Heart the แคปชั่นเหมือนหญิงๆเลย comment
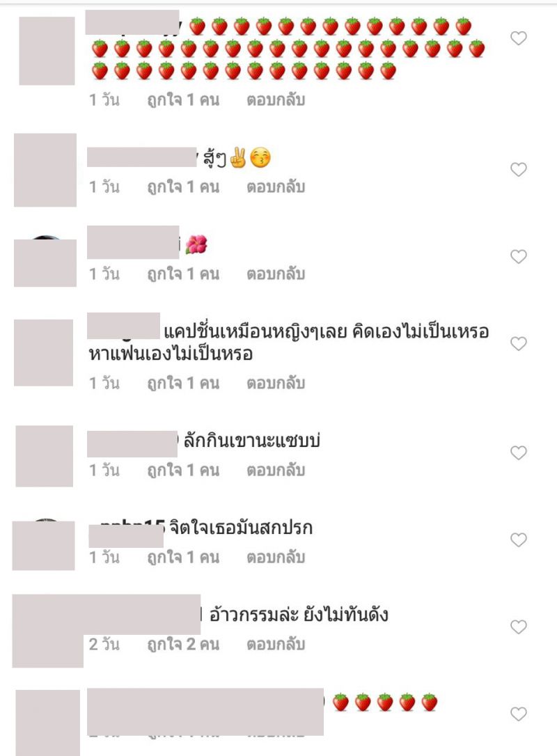Image resolution: width=557 pixels, height=756 pixels. 519,343
